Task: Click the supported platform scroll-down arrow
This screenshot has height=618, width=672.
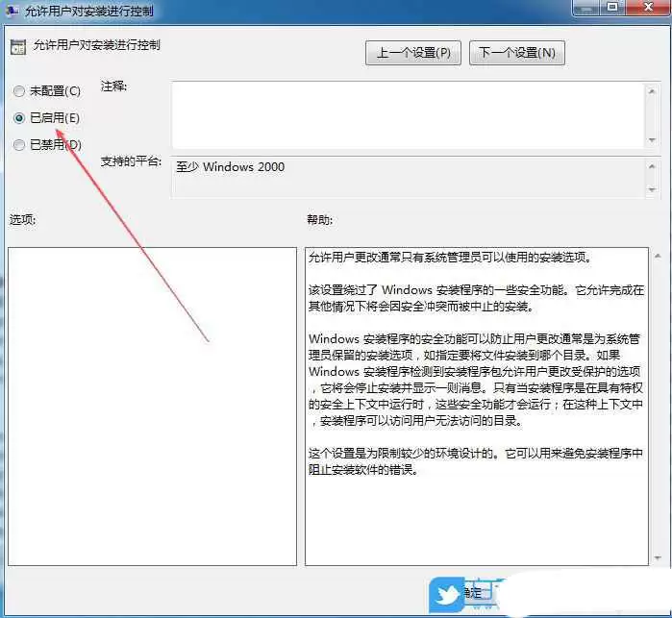Action: (652, 189)
